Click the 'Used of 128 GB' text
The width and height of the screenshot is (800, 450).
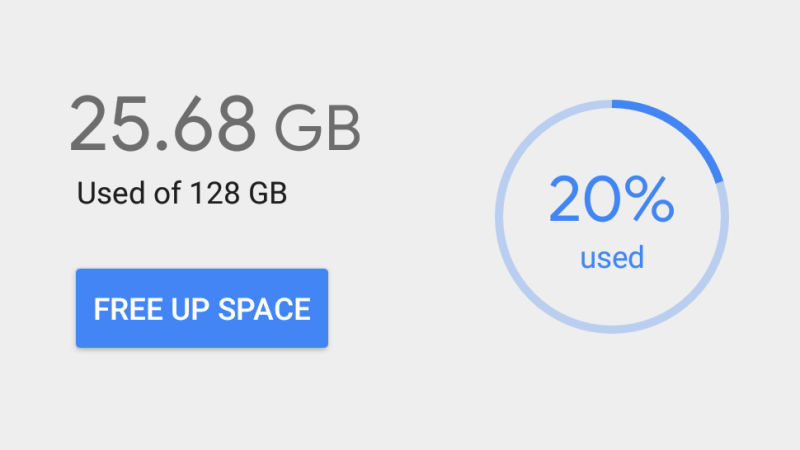click(182, 193)
